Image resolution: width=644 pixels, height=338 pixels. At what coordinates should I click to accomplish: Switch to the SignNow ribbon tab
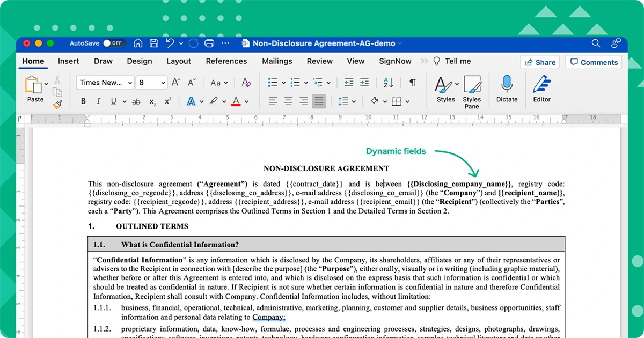(395, 61)
